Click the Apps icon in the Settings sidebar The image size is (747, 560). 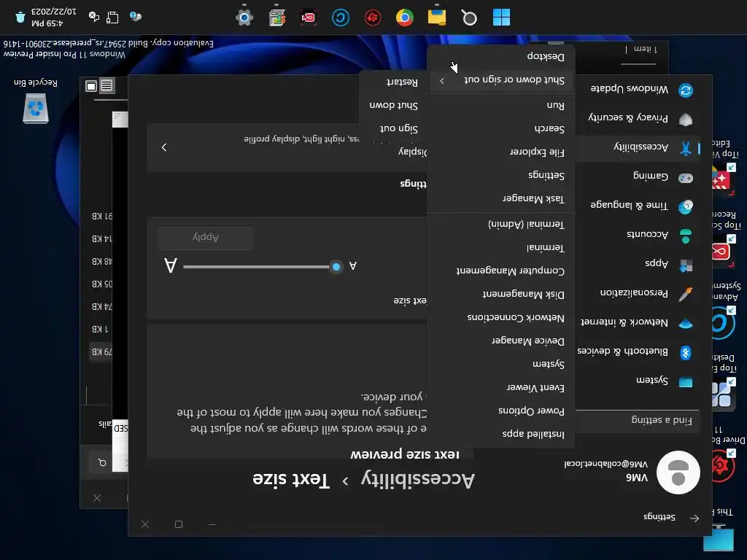(686, 265)
